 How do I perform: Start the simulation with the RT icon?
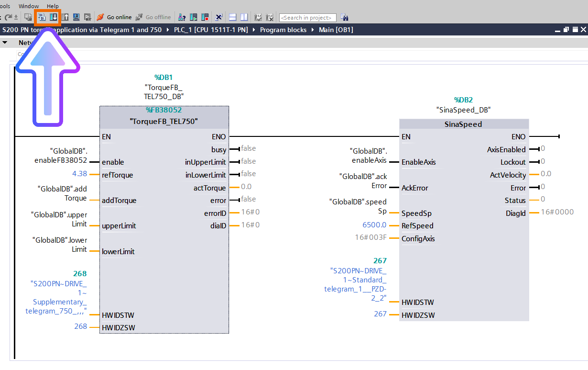pyautogui.click(x=88, y=18)
